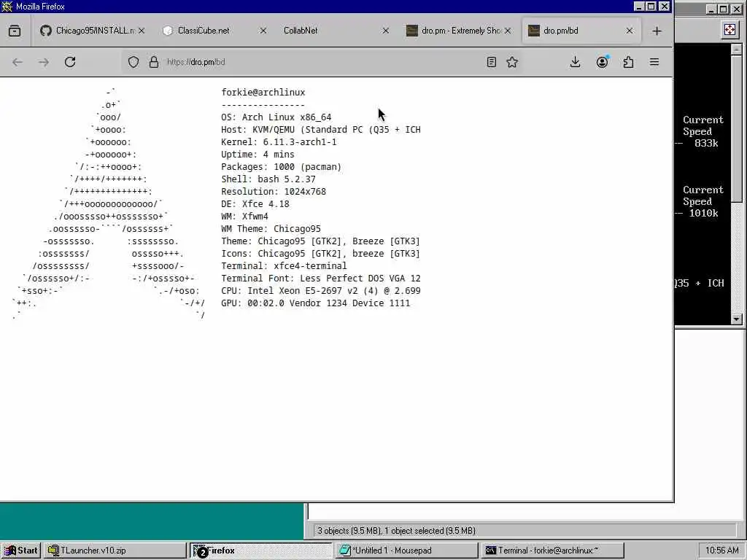Open the Start menu
Viewport: 747px width, 560px height.
[x=21, y=551]
